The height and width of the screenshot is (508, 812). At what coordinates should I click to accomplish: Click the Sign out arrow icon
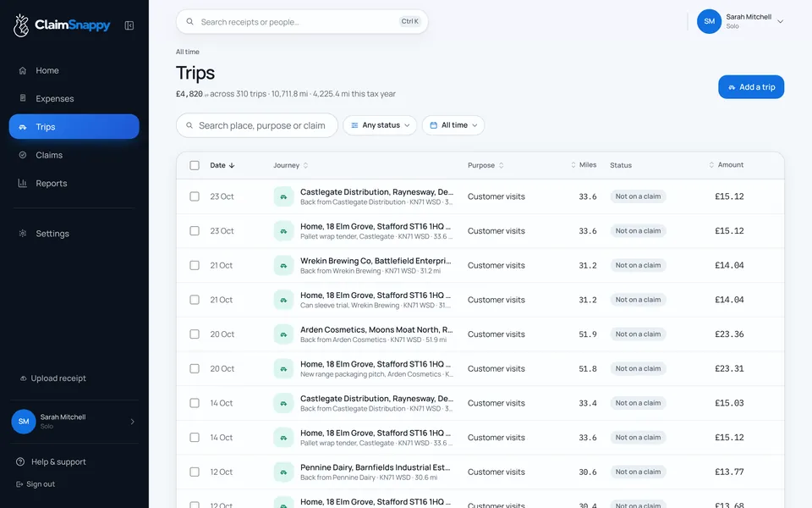click(x=19, y=484)
